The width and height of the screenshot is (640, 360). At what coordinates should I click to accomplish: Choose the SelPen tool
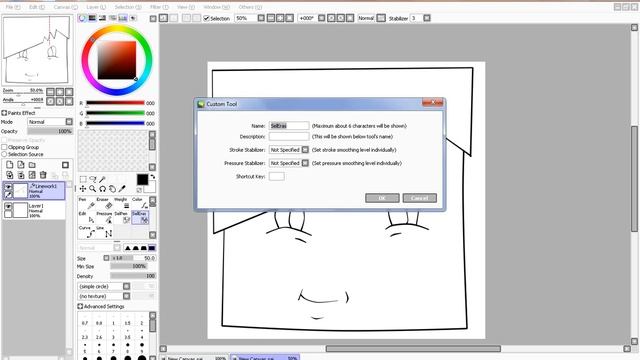tap(122, 217)
